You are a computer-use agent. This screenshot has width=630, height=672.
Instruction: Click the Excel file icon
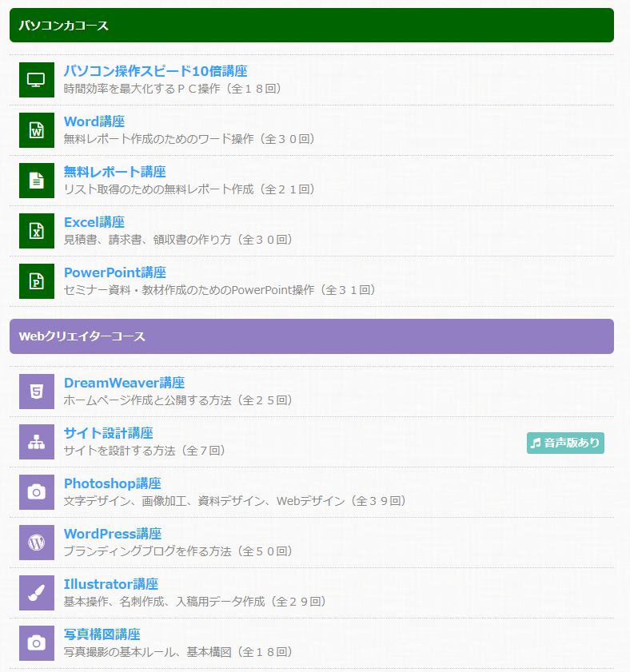tap(37, 231)
